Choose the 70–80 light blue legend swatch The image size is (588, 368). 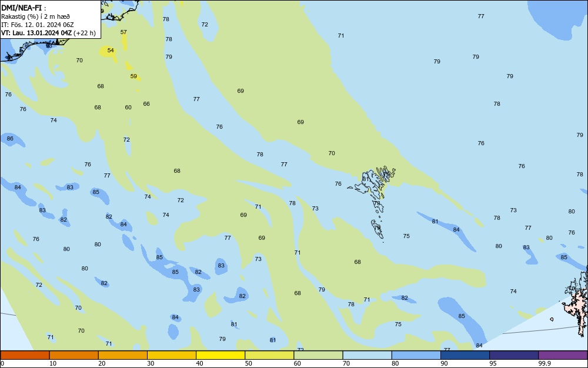tap(367, 355)
